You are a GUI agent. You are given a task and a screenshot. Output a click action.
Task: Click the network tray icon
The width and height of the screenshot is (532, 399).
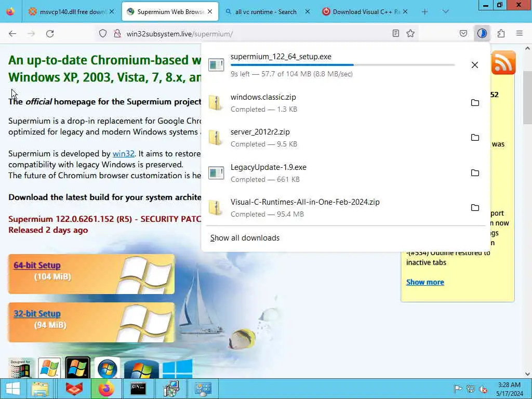[471, 389]
